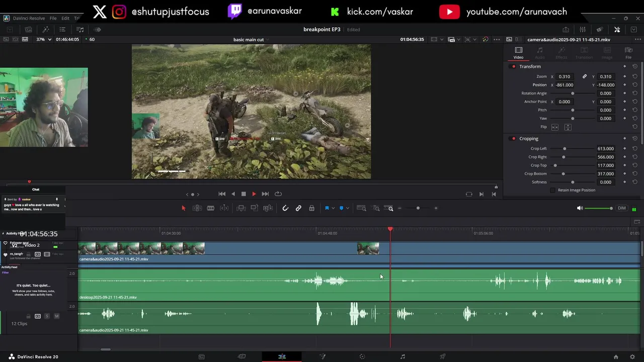This screenshot has width=644, height=362.
Task: Open viewer options three-dot menu
Action: click(x=497, y=40)
